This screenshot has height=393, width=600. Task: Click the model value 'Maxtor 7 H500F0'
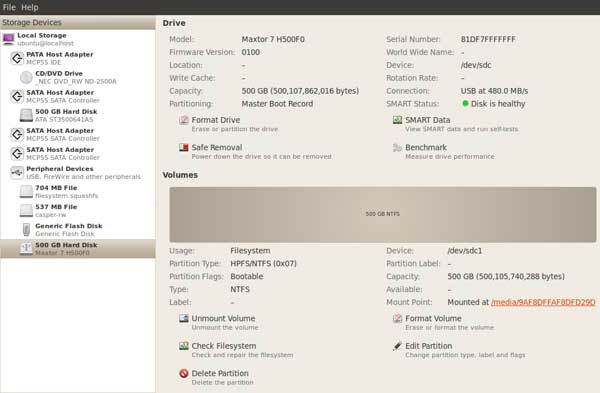(x=273, y=39)
